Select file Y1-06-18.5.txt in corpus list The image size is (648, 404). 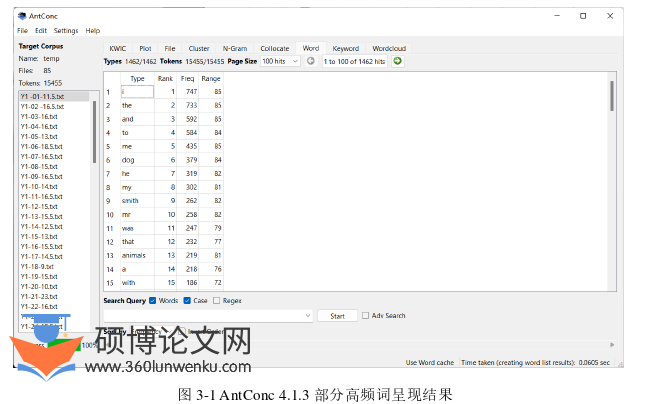click(x=41, y=146)
